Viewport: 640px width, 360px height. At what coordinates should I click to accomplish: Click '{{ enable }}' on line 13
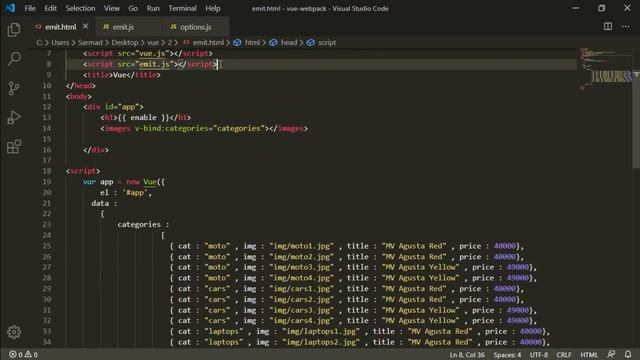[143, 118]
